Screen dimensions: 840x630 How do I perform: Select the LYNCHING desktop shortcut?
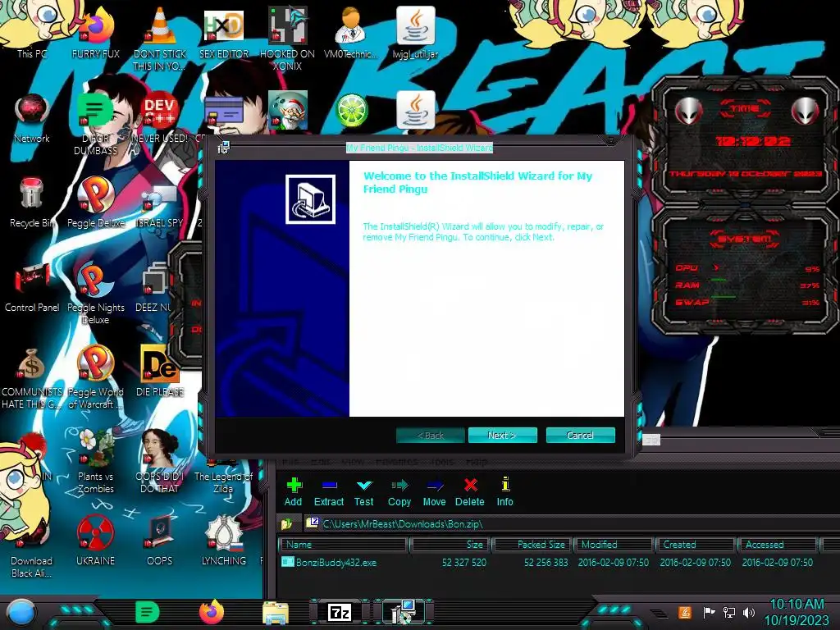[224, 540]
